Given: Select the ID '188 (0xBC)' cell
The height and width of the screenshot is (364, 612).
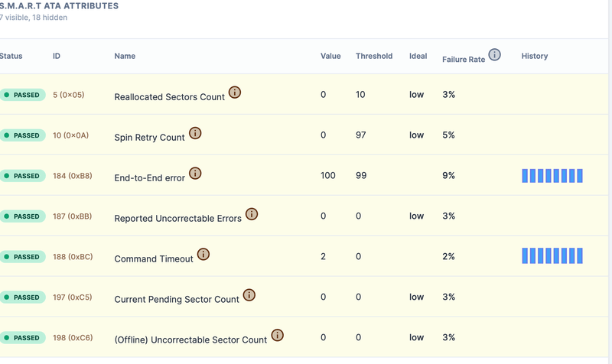Looking at the screenshot, I should (x=73, y=257).
